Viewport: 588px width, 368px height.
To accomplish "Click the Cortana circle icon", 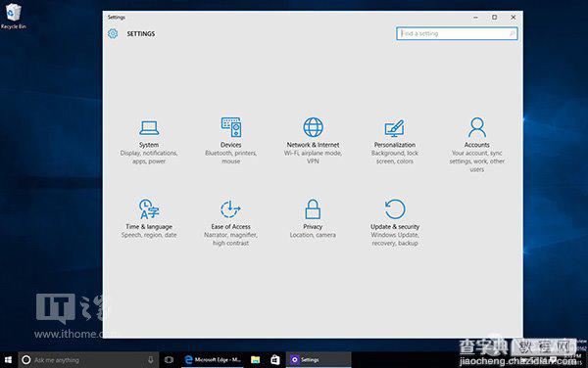I will click(25, 360).
